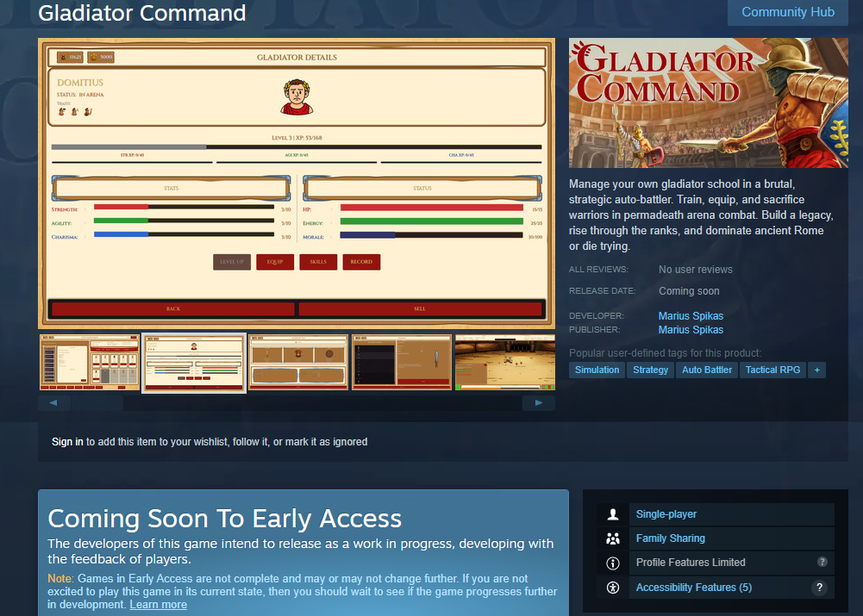Select the third thumbnail showing equipment slots
The image size is (863, 616).
click(x=298, y=363)
